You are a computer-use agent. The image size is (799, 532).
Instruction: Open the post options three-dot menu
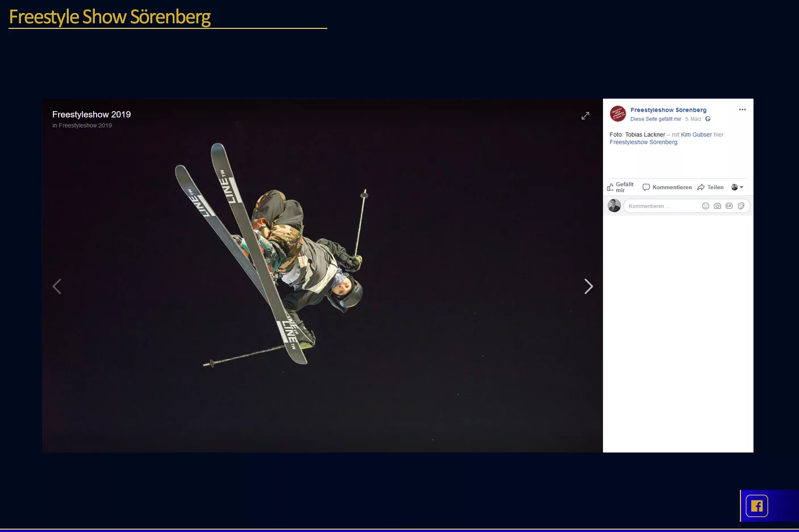(x=742, y=110)
